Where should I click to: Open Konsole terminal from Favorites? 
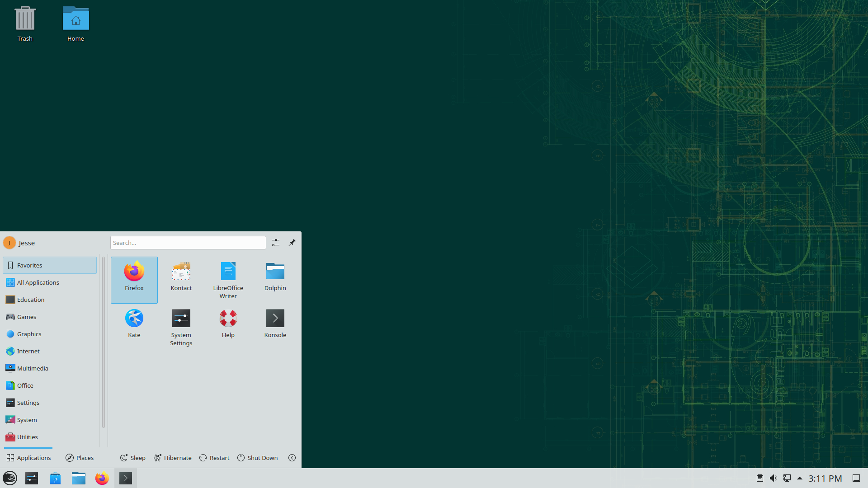click(275, 324)
